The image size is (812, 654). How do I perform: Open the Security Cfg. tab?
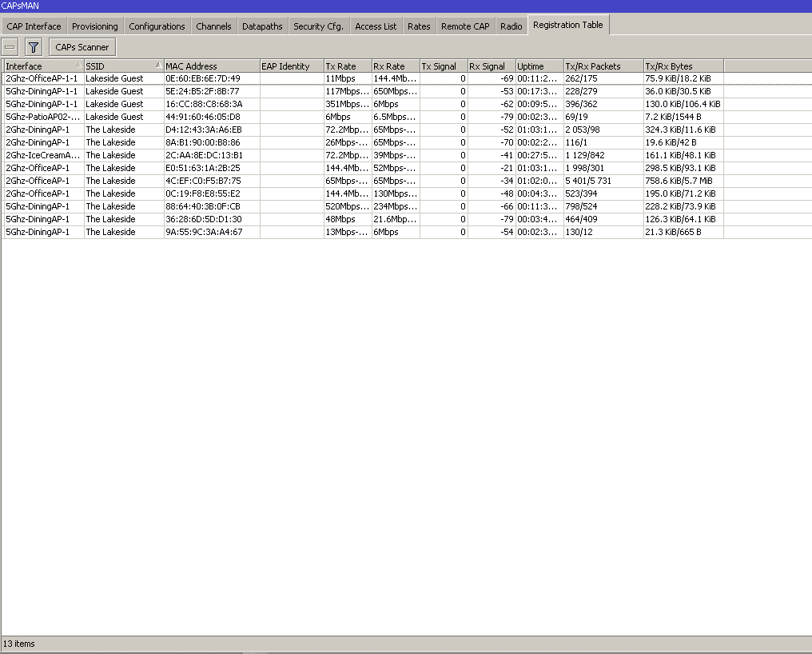pyautogui.click(x=318, y=25)
